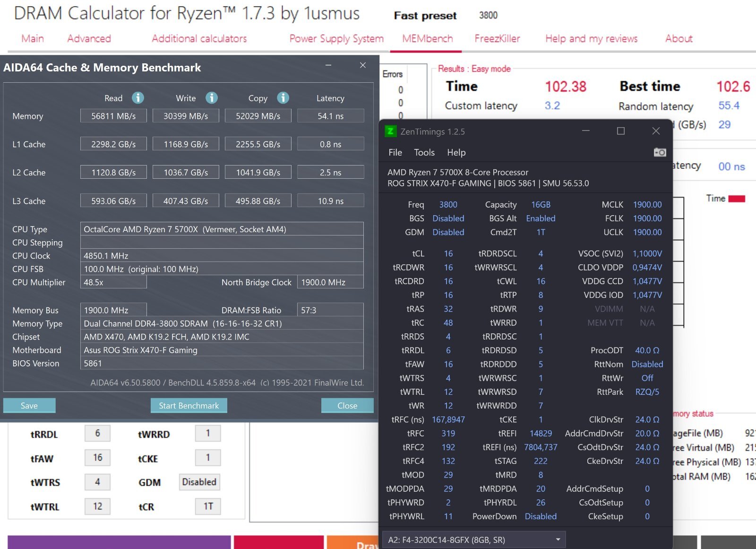Click the Write info icon in AIDA64
Viewport: 756px width, 549px height.
click(x=211, y=98)
